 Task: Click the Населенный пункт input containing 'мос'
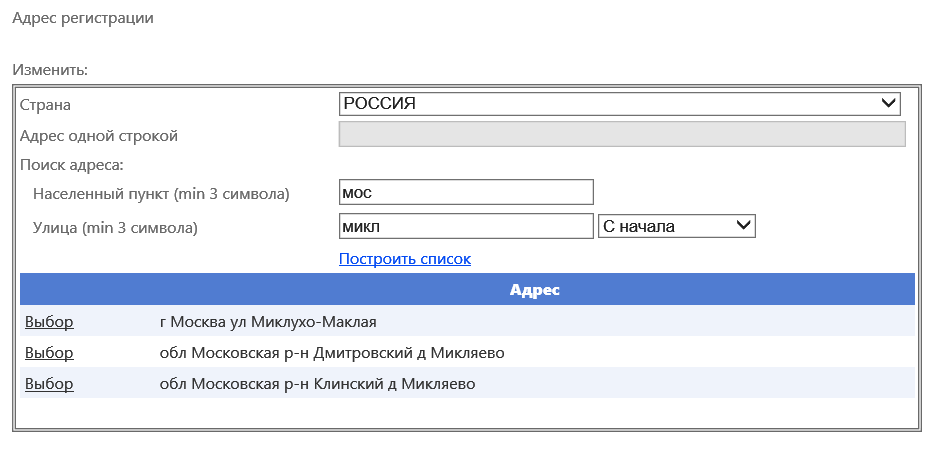[x=466, y=192]
